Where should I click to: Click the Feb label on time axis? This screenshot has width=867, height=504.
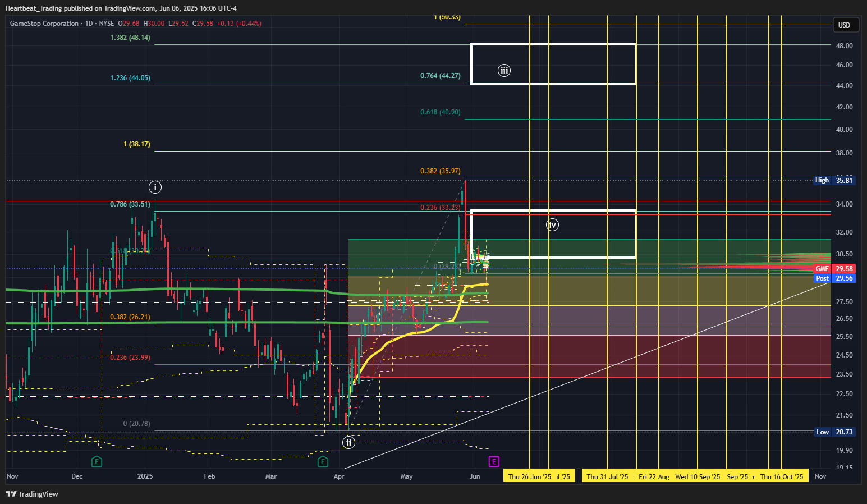point(209,476)
